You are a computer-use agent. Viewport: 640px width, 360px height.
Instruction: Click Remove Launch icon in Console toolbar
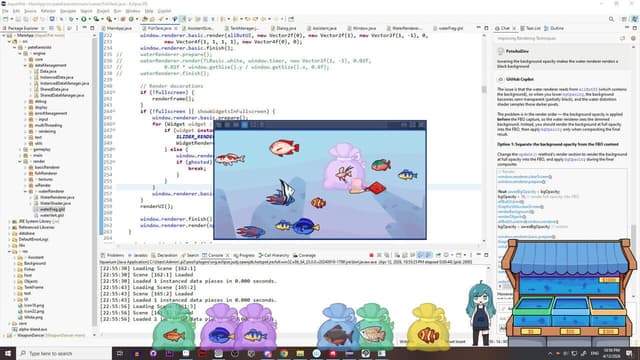click(x=379, y=255)
